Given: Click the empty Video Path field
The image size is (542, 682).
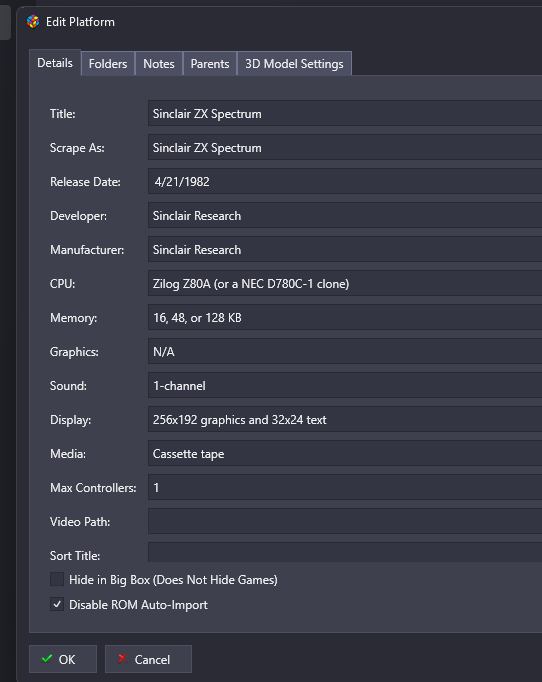Looking at the screenshot, I should click(x=345, y=521).
